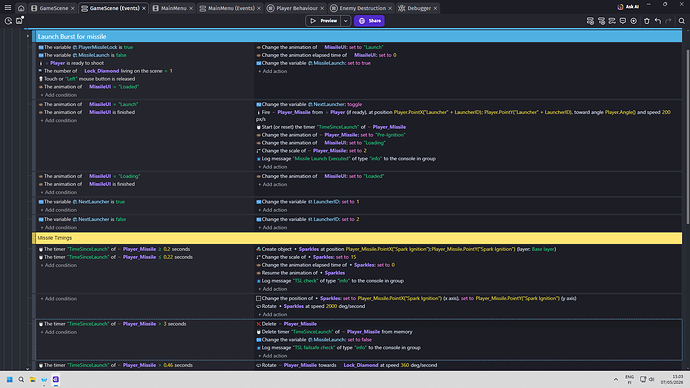690x388 pixels.
Task: Add a comment event
Action: pyautogui.click(x=623, y=21)
